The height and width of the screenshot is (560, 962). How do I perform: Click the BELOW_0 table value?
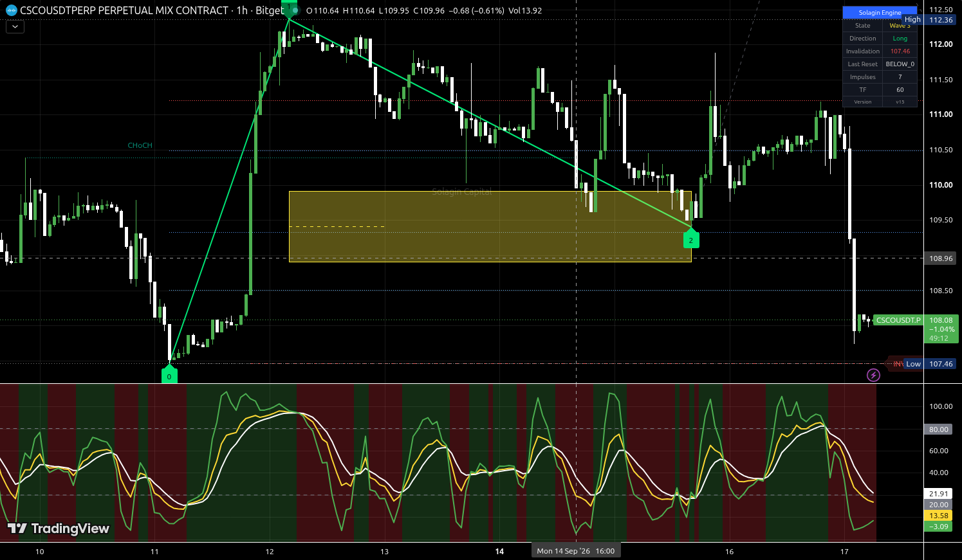900,64
